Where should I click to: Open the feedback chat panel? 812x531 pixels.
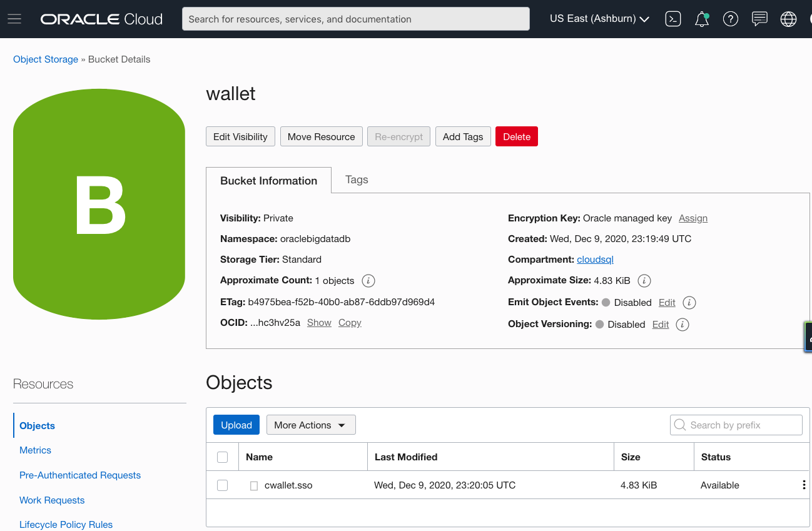[759, 19]
